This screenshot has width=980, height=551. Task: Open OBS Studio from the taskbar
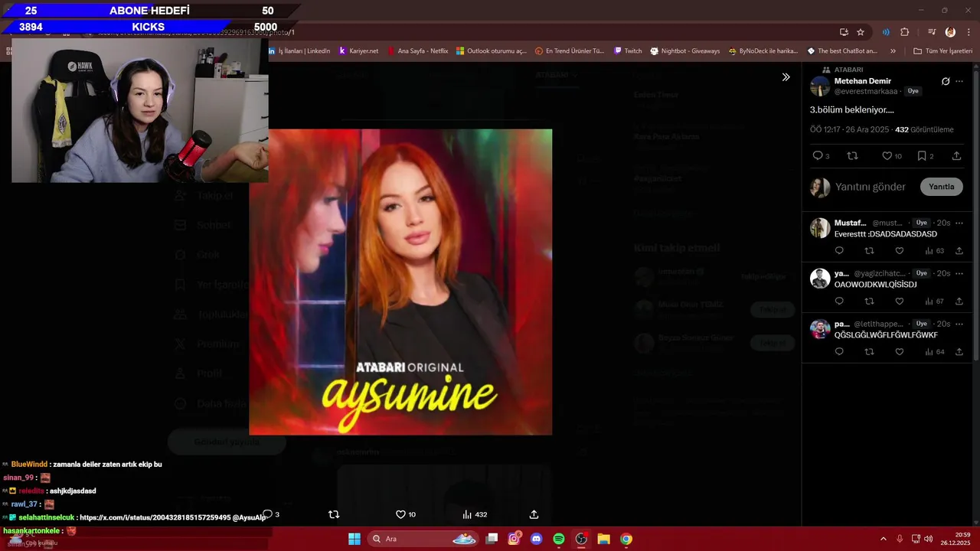pyautogui.click(x=581, y=539)
